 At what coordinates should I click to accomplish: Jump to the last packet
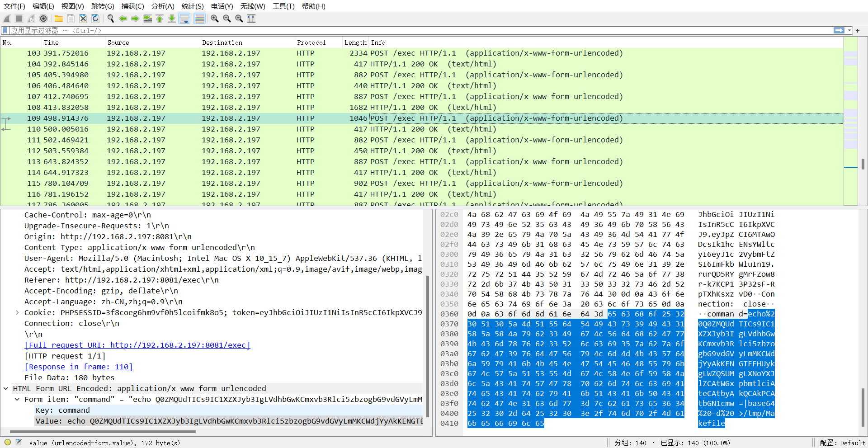coord(172,19)
